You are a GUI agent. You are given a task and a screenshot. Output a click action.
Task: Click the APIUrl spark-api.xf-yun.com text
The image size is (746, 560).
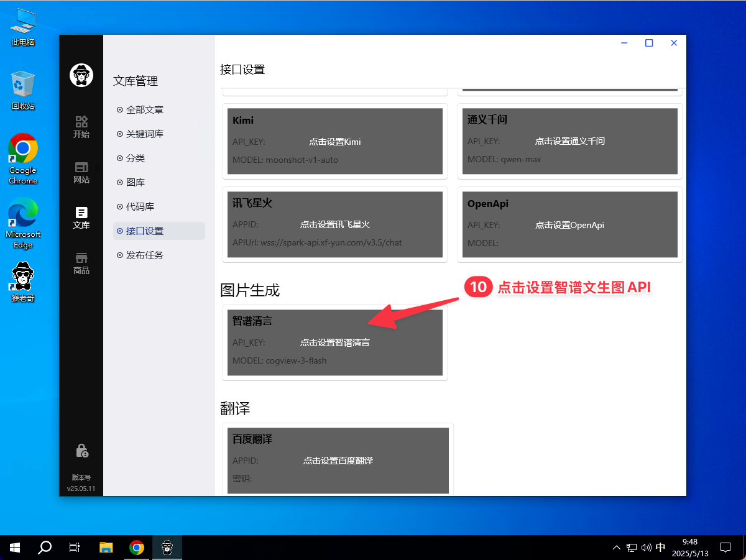(x=317, y=242)
